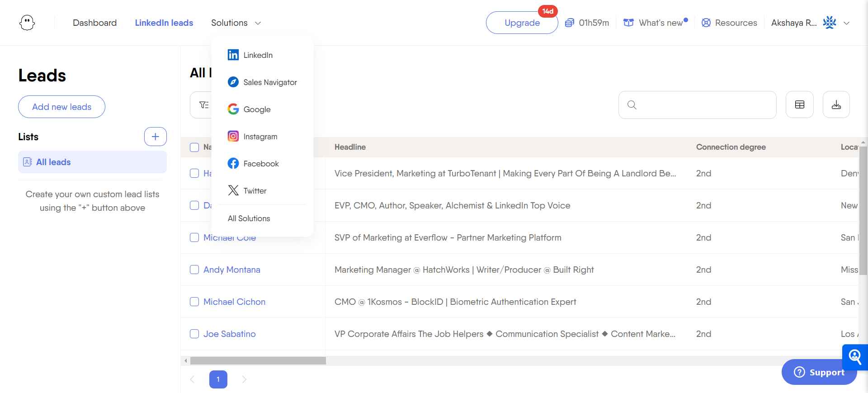Select All Solutions menu entry

tap(249, 218)
